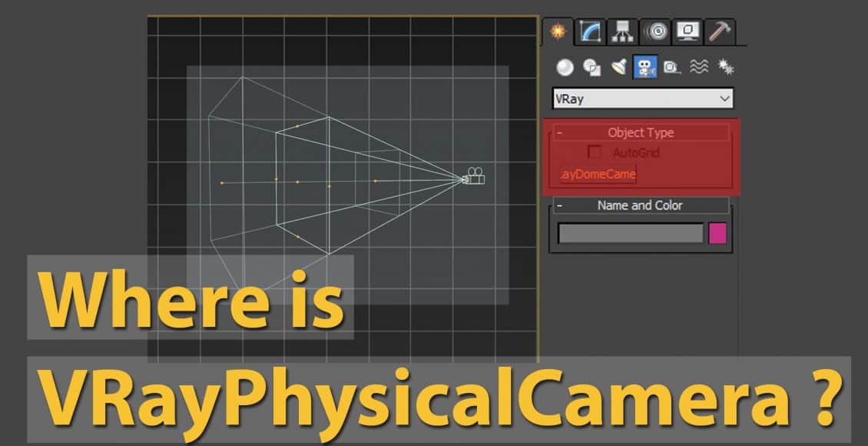This screenshot has width=868, height=446.
Task: Select the Helpers tape measure category
Action: [x=671, y=68]
